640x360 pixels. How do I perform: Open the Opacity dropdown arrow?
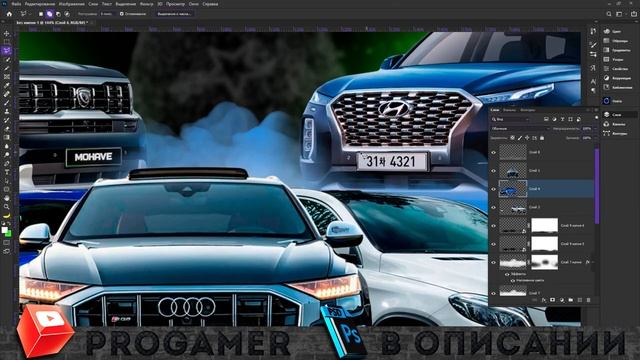tap(595, 129)
